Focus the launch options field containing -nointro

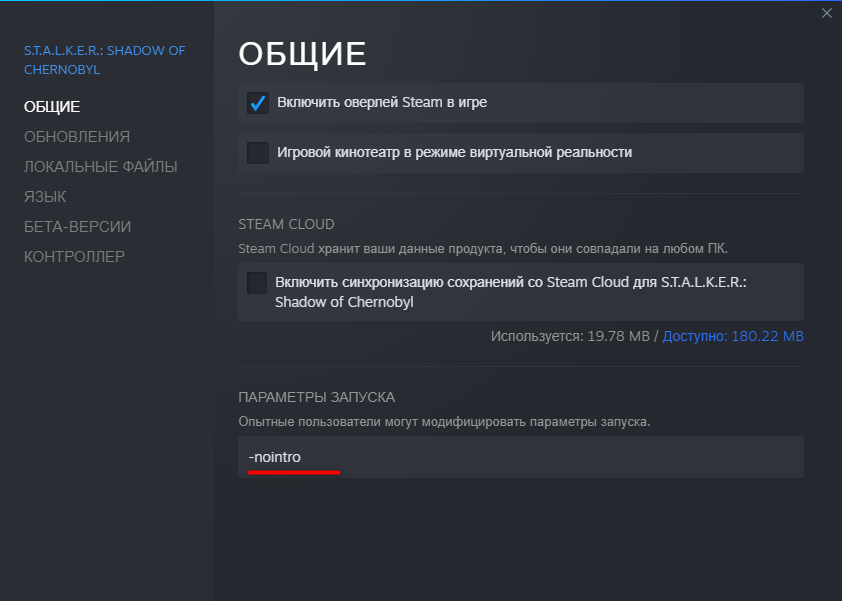click(x=521, y=457)
